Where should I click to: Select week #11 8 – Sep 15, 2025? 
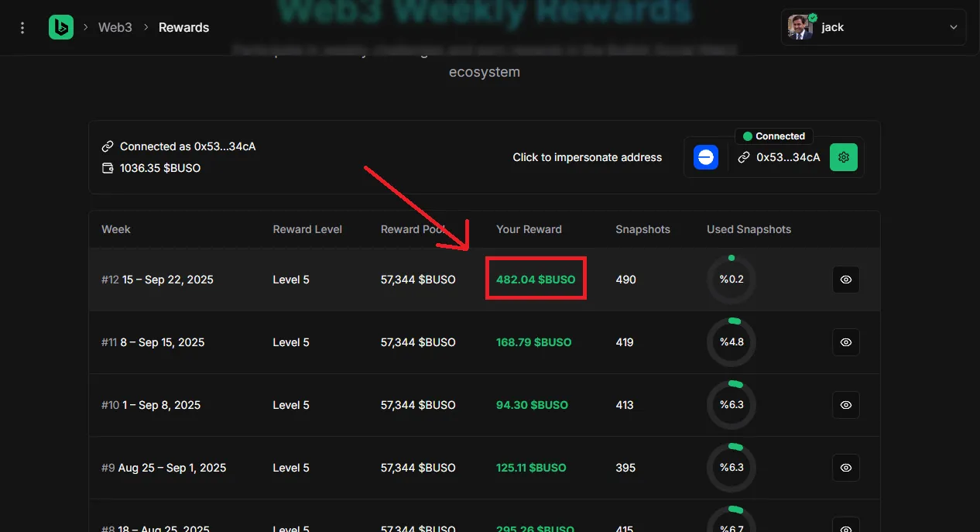pyautogui.click(x=153, y=342)
